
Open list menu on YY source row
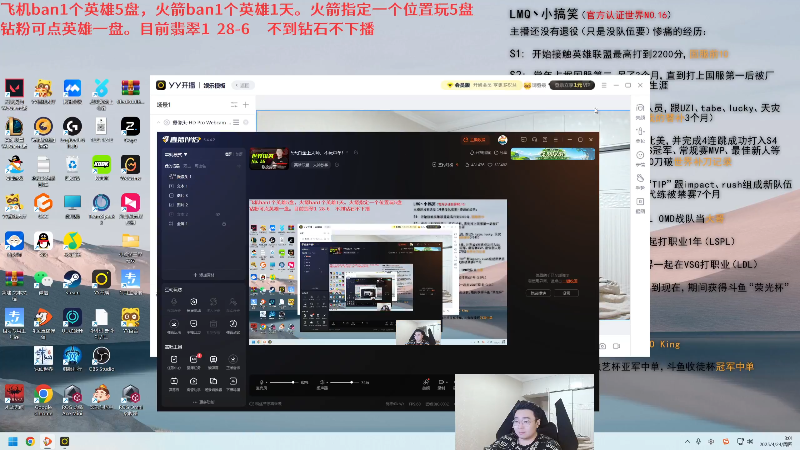(x=236, y=122)
